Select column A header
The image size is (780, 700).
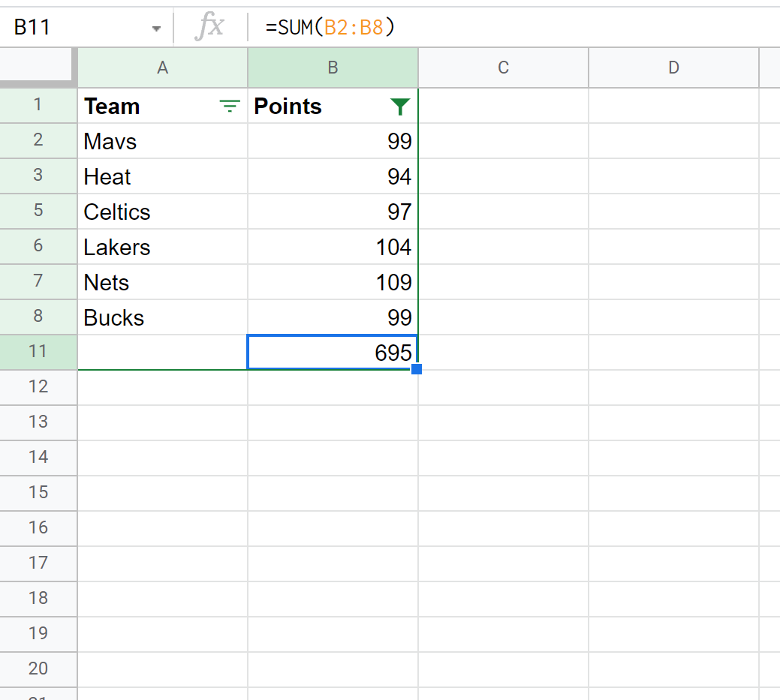pos(162,68)
